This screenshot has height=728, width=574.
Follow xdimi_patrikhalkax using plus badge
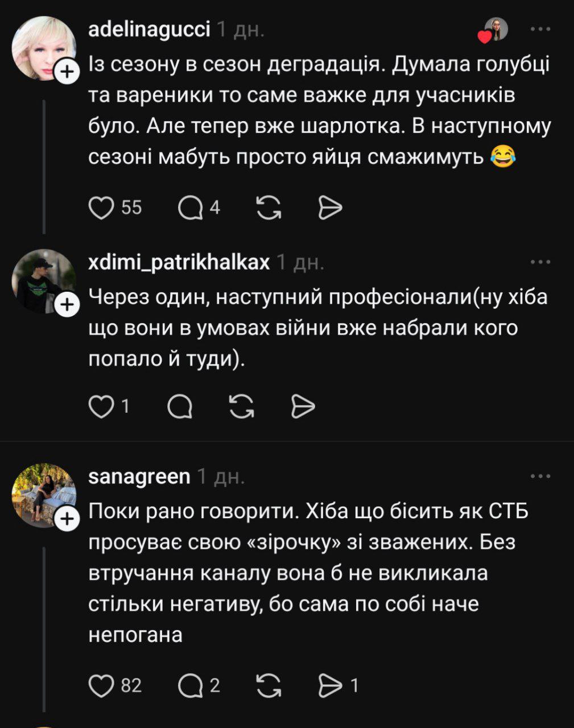click(x=67, y=305)
